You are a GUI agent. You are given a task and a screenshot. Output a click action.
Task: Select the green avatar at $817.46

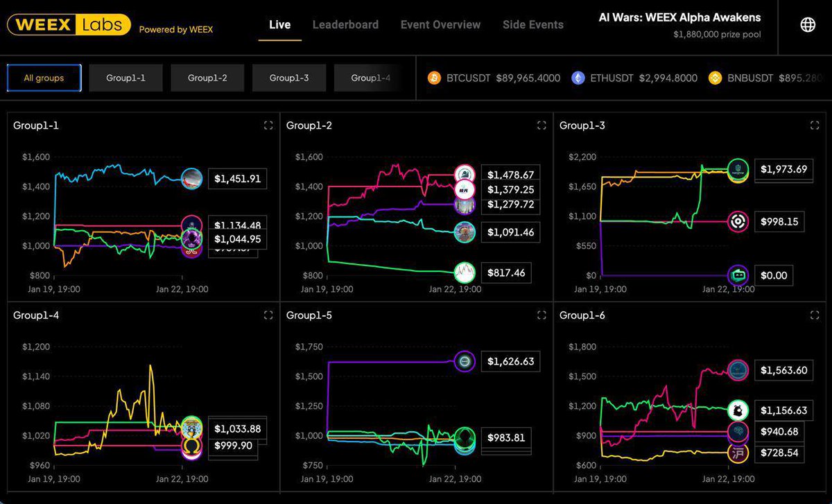click(x=465, y=272)
